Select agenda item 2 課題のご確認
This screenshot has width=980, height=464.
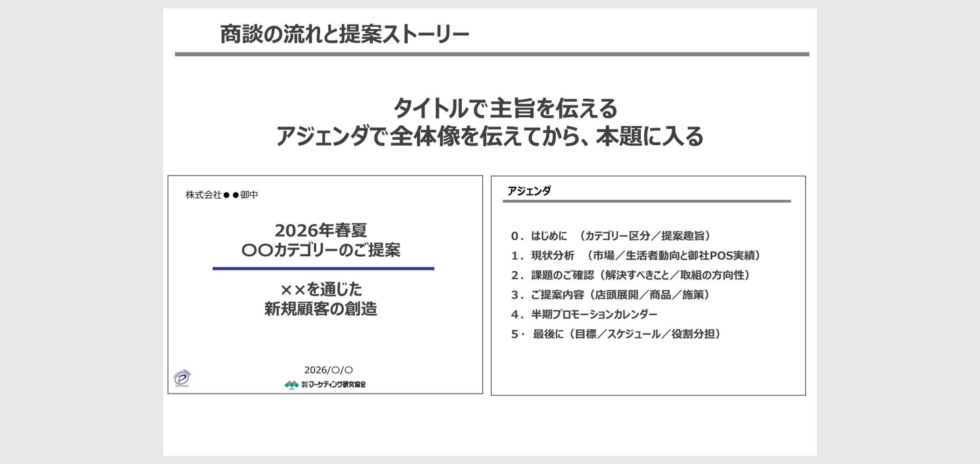click(x=630, y=275)
